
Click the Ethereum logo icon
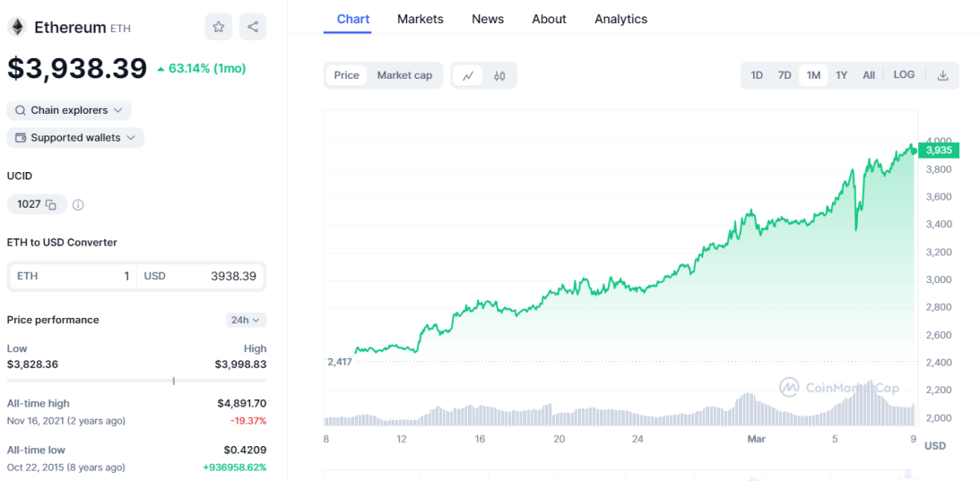tap(17, 27)
